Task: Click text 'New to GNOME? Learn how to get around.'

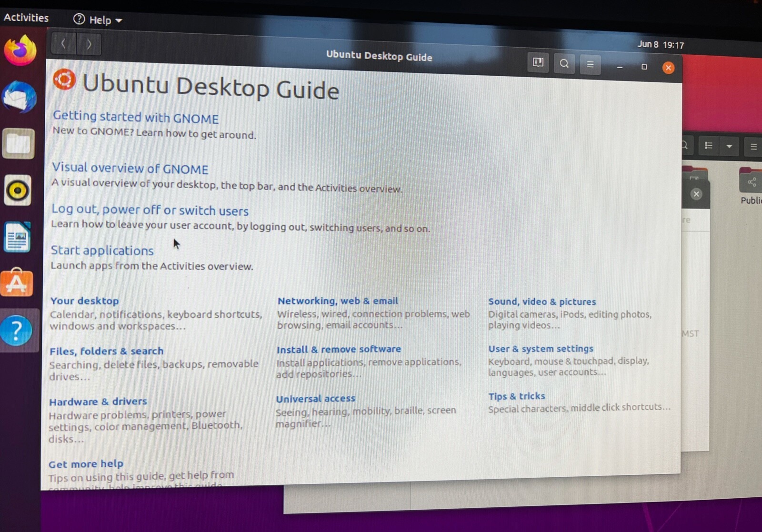Action: point(154,132)
